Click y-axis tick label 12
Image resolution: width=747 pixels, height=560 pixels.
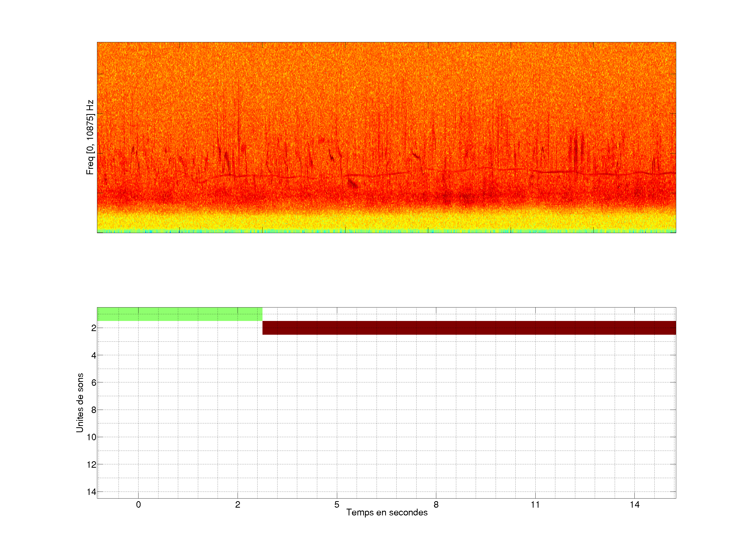(x=92, y=465)
